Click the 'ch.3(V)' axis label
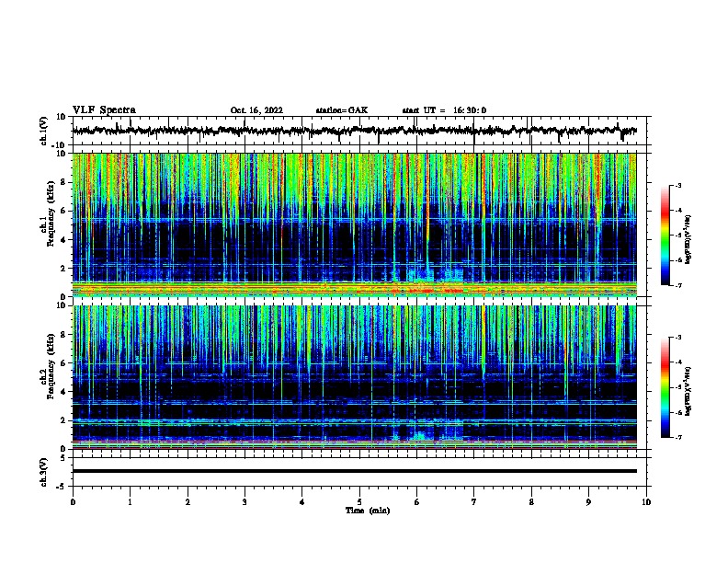 (44, 473)
